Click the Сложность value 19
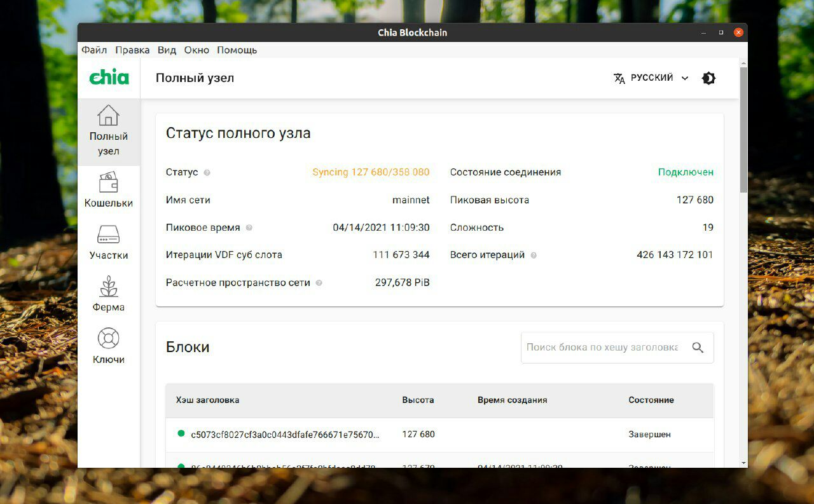This screenshot has height=504, width=814. point(708,228)
